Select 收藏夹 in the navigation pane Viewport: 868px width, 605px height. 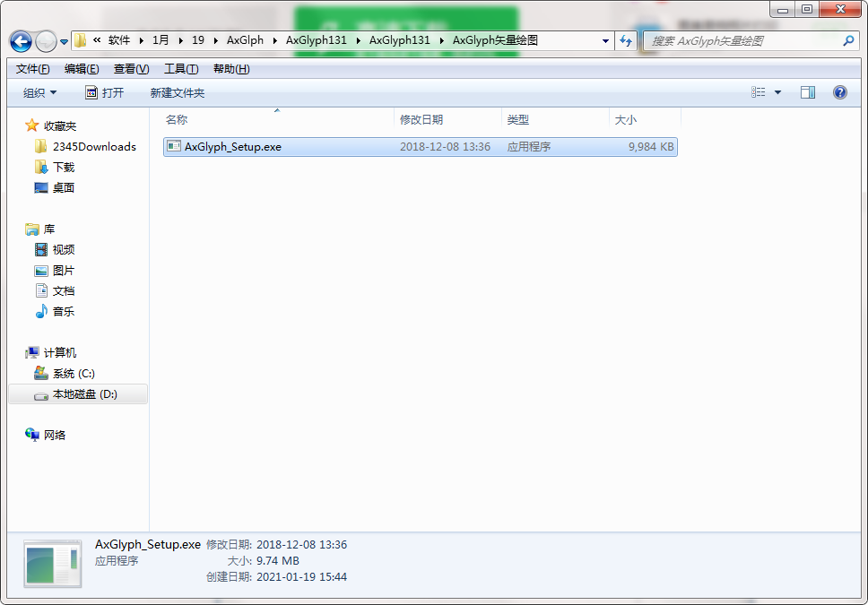(60, 125)
